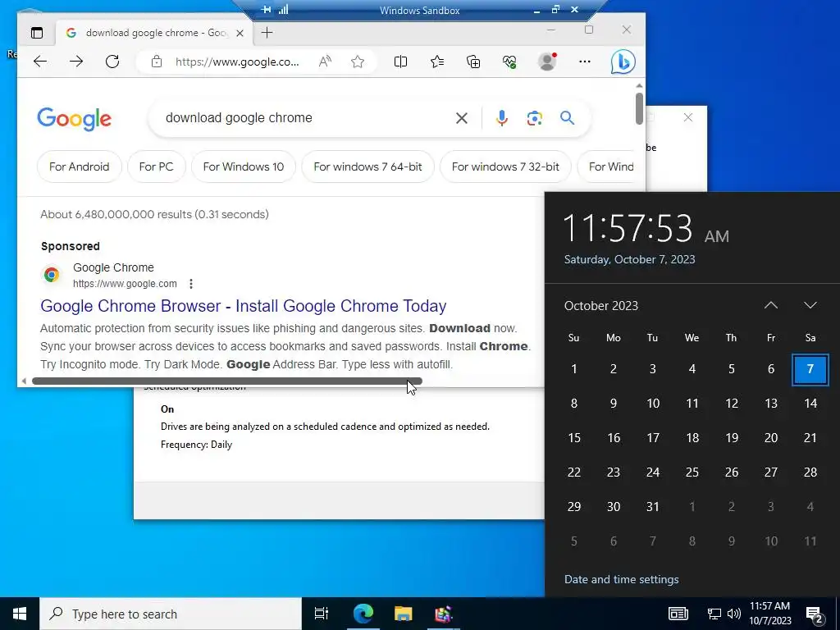Select October 31 in calendar
This screenshot has height=630, width=840.
(652, 507)
